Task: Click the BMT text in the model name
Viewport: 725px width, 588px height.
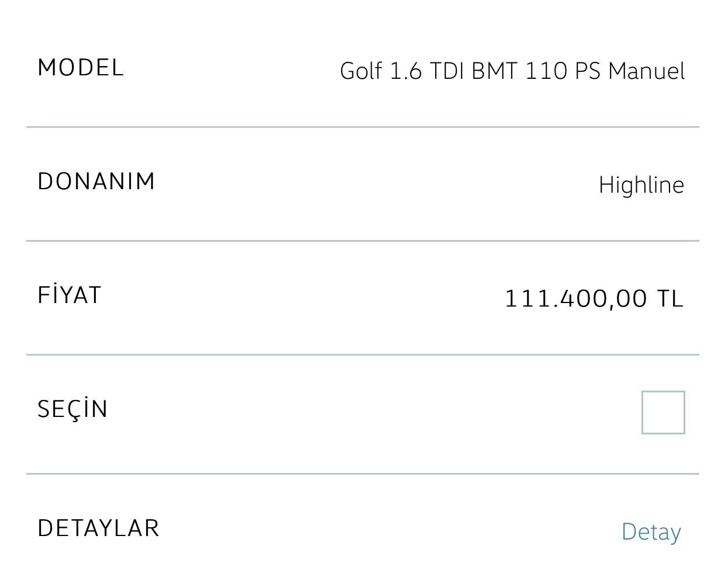Action: click(495, 71)
